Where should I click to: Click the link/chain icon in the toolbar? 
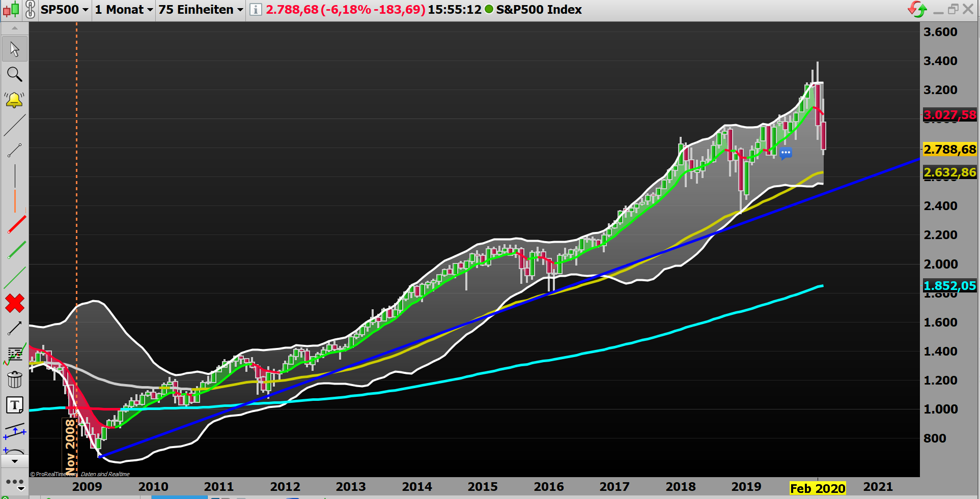(x=30, y=9)
